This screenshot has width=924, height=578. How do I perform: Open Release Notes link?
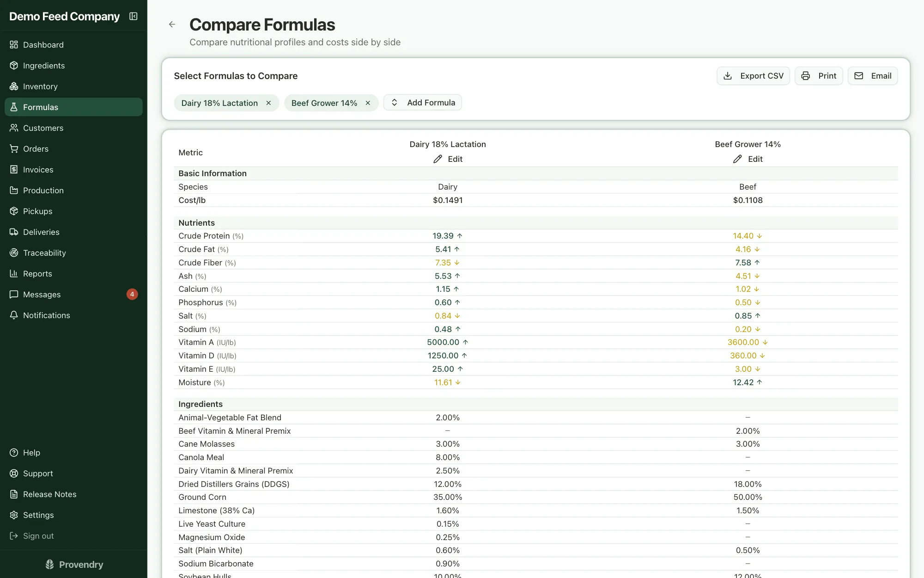[73, 494]
